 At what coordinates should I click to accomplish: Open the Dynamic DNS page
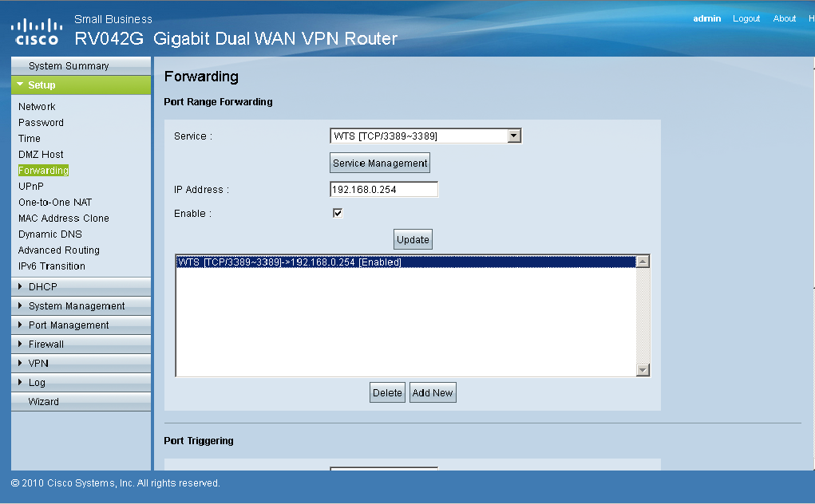pos(50,234)
